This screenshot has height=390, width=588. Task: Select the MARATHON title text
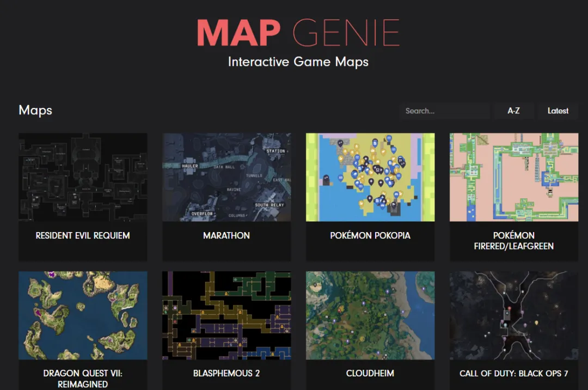tap(226, 235)
